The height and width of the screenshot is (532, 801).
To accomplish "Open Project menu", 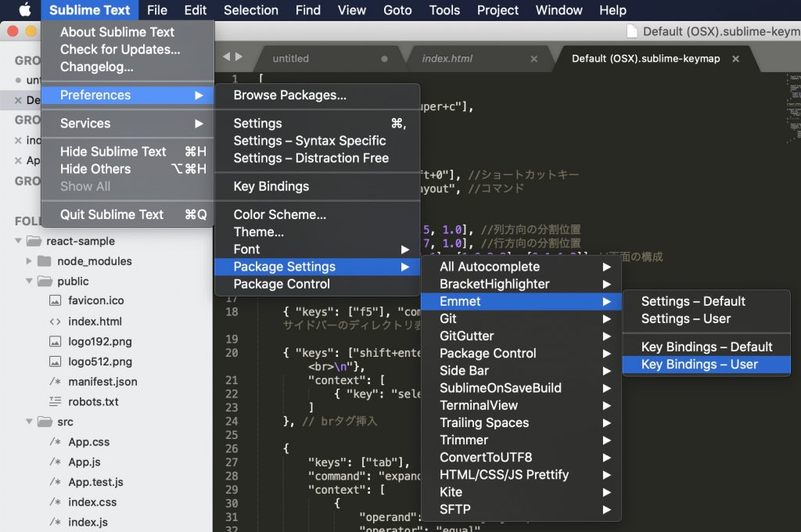I will tap(497, 10).
